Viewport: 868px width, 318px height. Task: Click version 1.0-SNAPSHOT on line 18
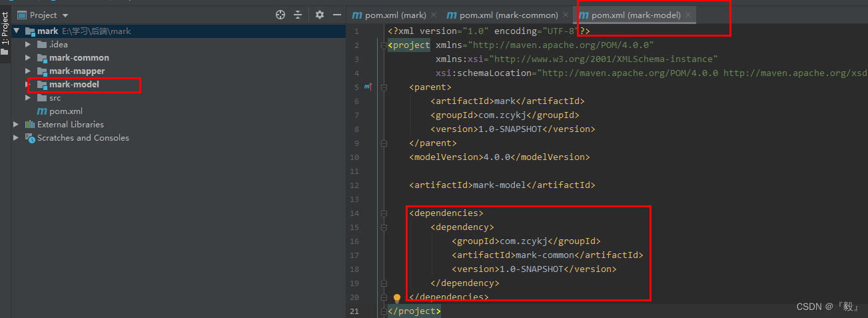click(x=534, y=269)
